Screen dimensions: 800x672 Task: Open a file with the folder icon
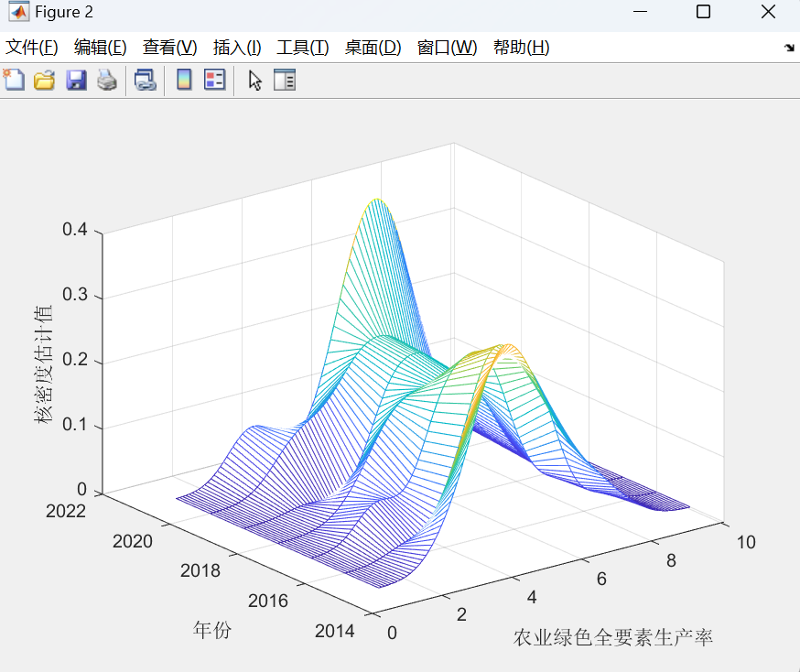tap(44, 81)
